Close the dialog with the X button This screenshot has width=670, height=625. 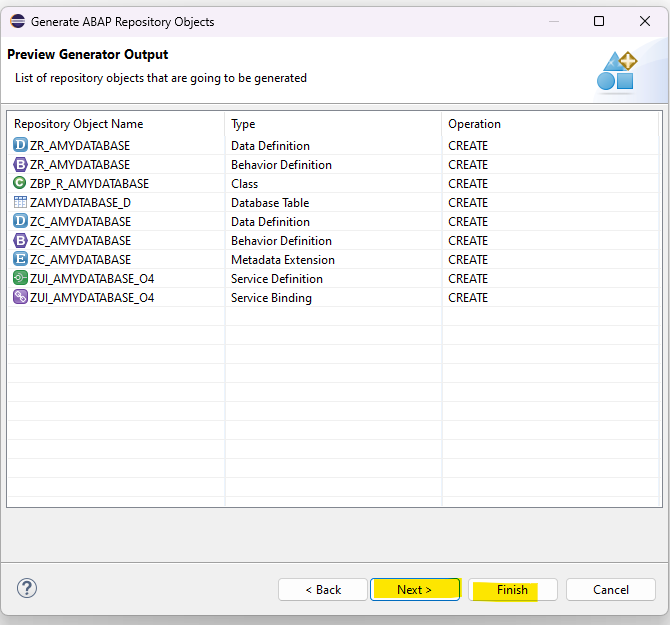click(x=645, y=21)
